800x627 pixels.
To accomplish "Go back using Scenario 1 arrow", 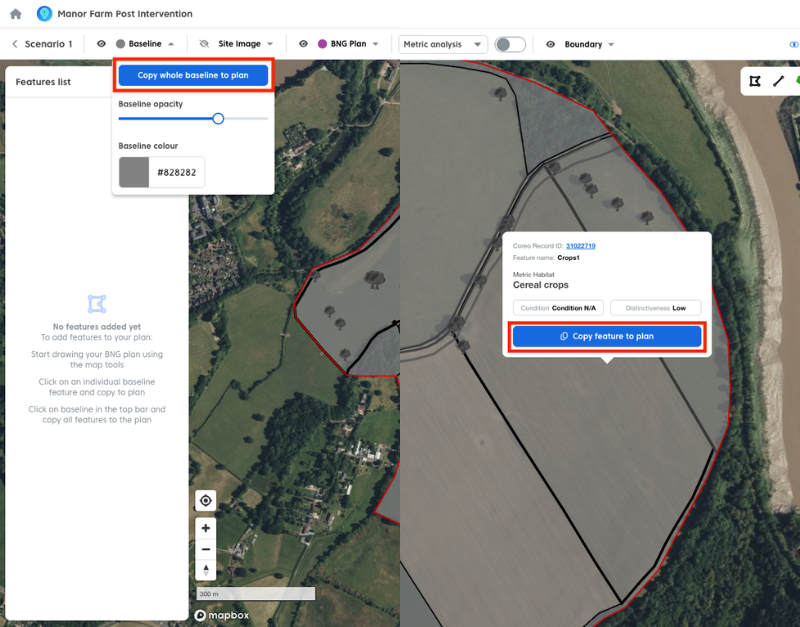I will coord(15,44).
